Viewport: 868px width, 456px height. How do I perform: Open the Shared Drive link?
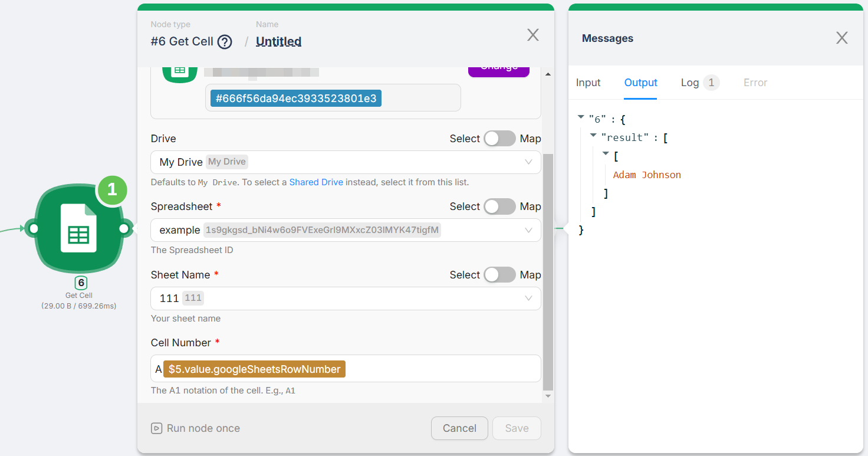316,182
